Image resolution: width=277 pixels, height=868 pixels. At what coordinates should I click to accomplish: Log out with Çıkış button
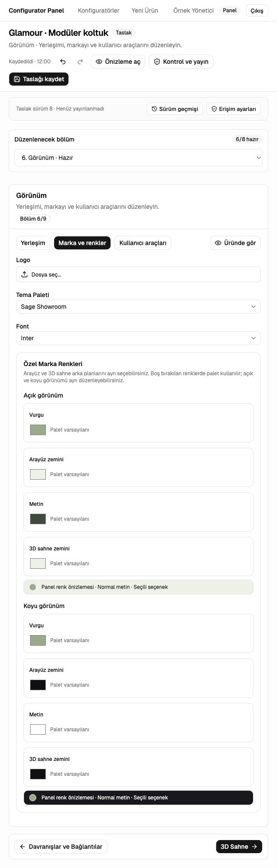257,10
